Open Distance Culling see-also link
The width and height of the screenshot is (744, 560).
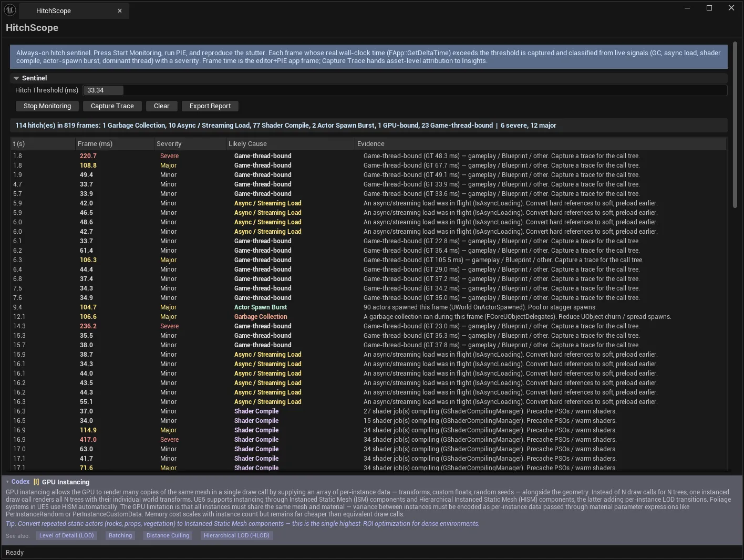168,536
